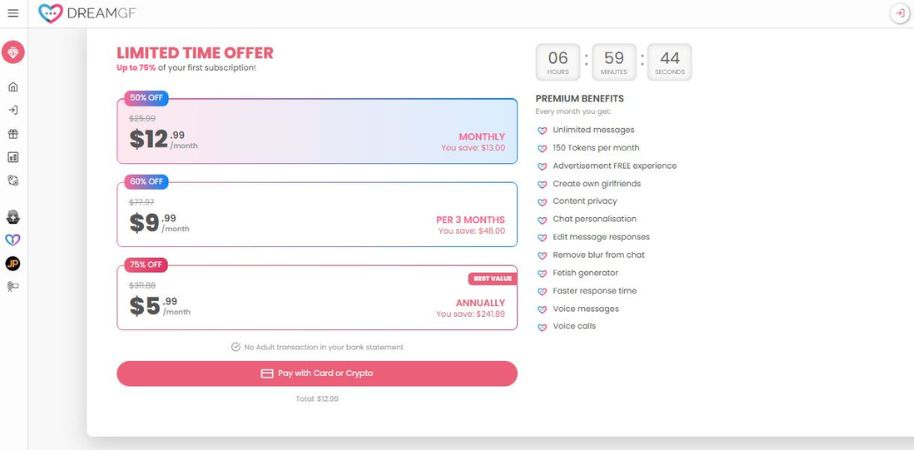Click the hours countdown box
Viewport: 914px width, 450px height.
point(558,62)
